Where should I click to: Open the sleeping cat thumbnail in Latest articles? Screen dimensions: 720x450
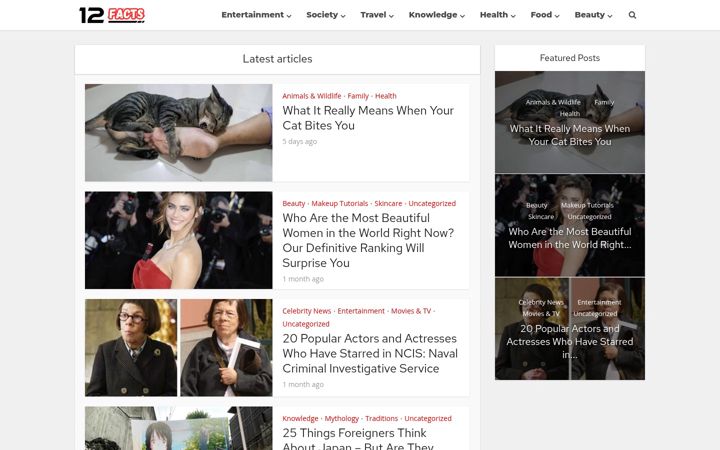179,133
